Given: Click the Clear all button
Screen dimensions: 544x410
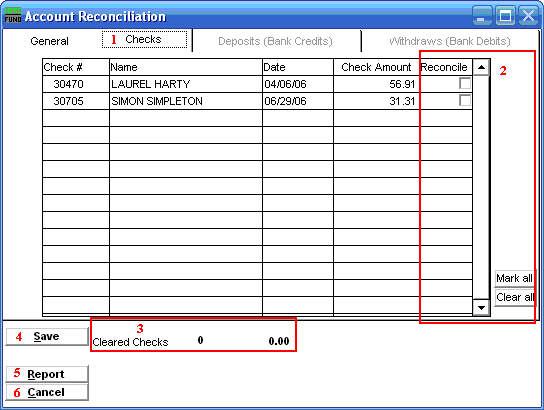Looking at the screenshot, I should point(515,297).
